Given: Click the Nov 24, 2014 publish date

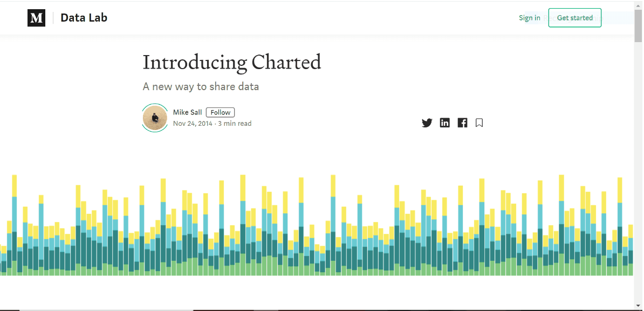Looking at the screenshot, I should (x=193, y=124).
